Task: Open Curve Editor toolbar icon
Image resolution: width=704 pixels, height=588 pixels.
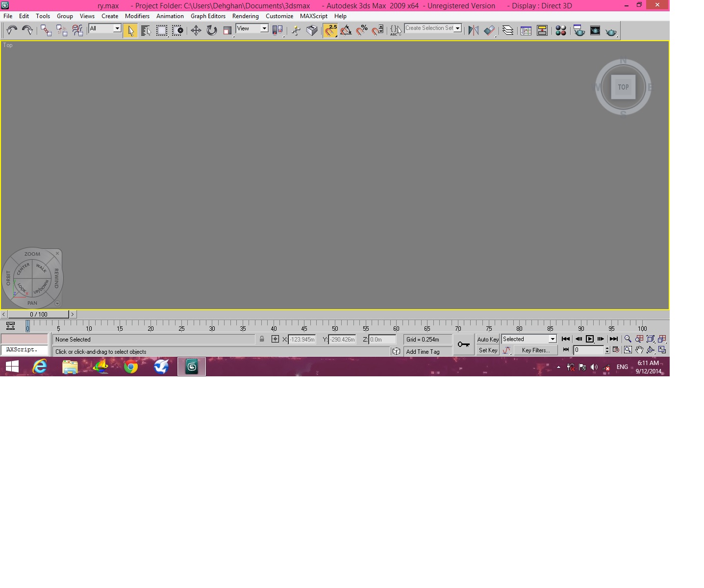Action: click(526, 30)
